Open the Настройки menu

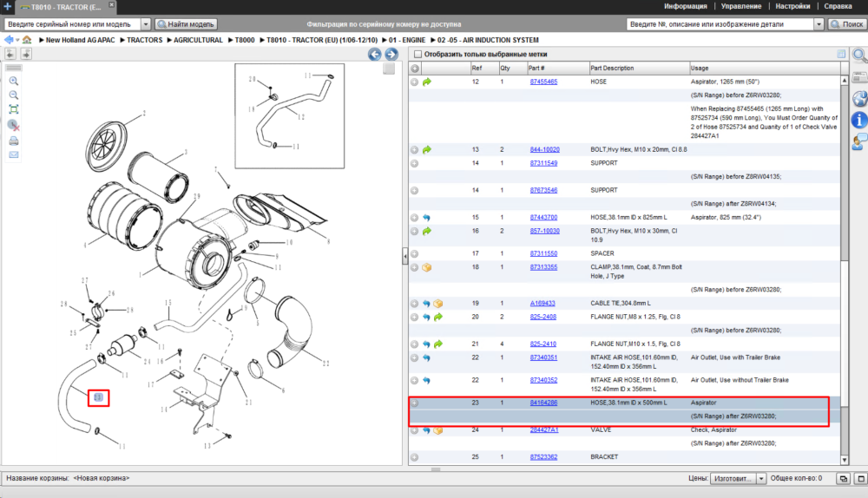click(792, 7)
